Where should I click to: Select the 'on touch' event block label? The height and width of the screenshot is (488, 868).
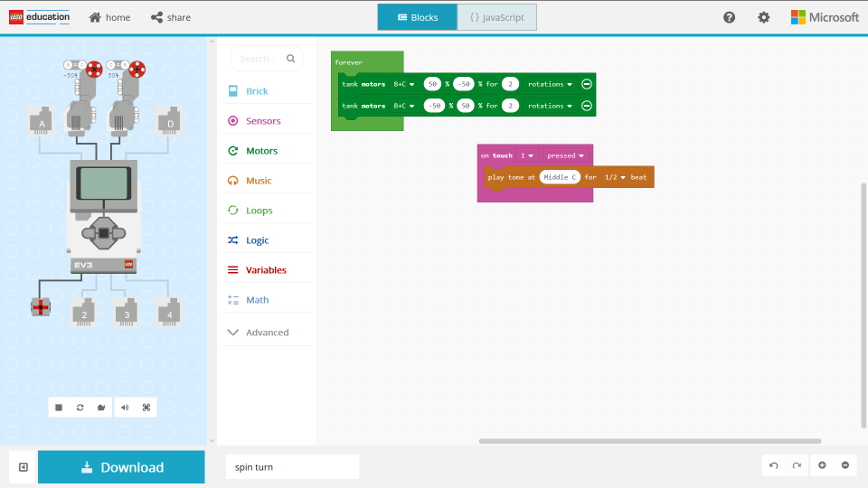tap(496, 155)
